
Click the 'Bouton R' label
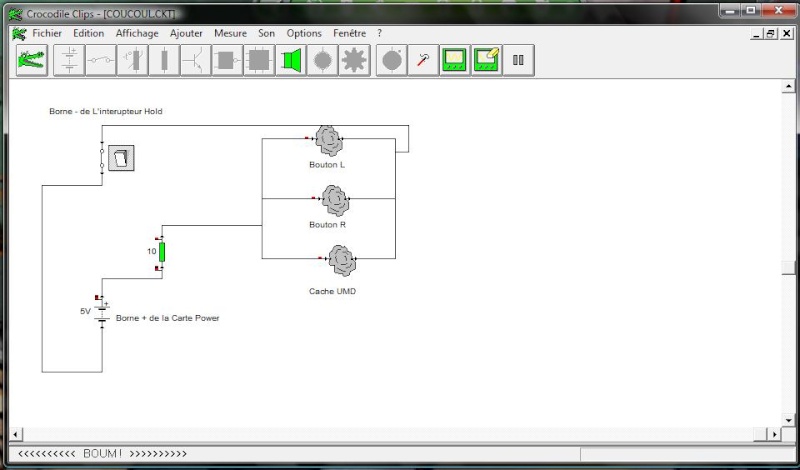pyautogui.click(x=328, y=225)
